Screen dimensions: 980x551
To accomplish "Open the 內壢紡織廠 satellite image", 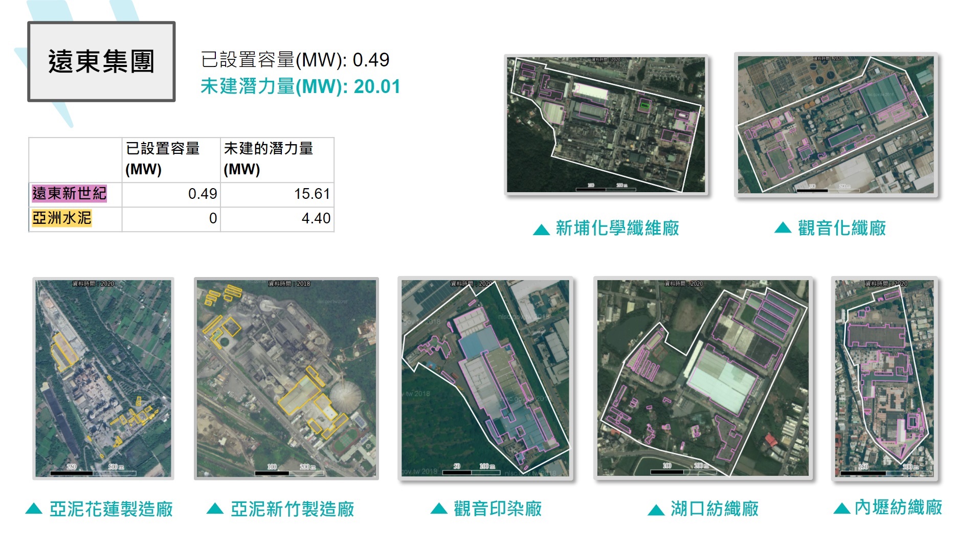I will click(x=884, y=379).
